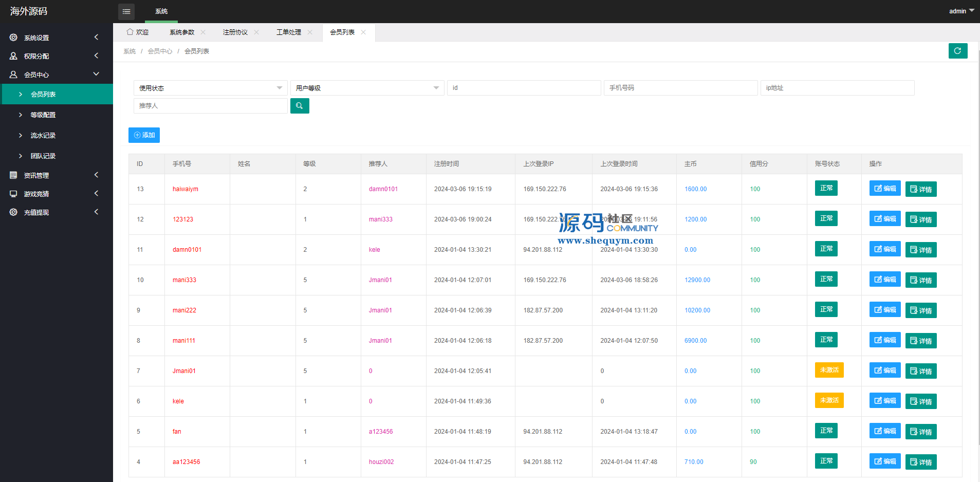Click the 12900.00 balance value
The image size is (980, 482).
pos(697,280)
